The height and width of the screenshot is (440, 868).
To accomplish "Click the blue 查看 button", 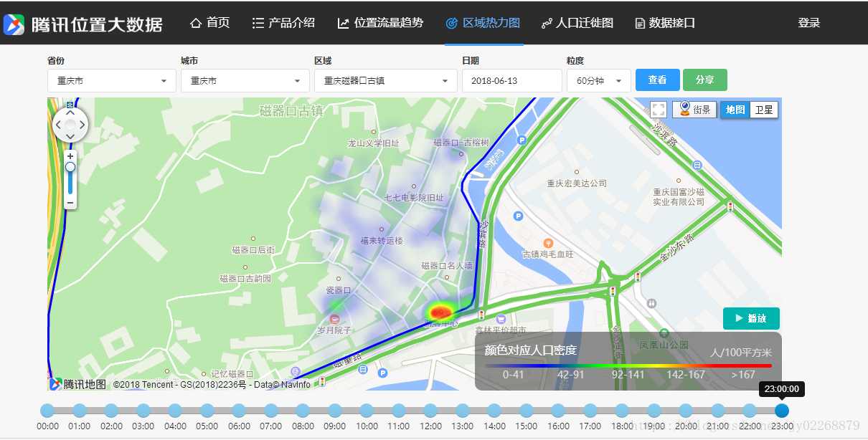I will [x=658, y=80].
